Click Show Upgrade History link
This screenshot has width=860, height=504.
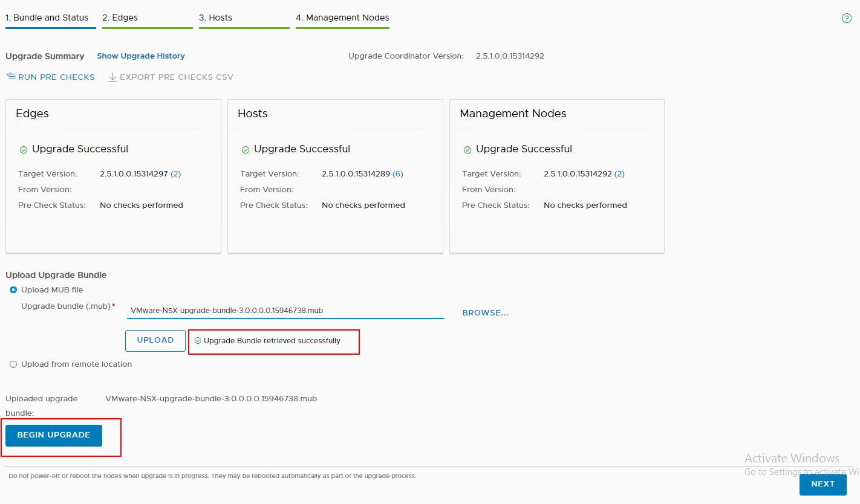point(141,56)
